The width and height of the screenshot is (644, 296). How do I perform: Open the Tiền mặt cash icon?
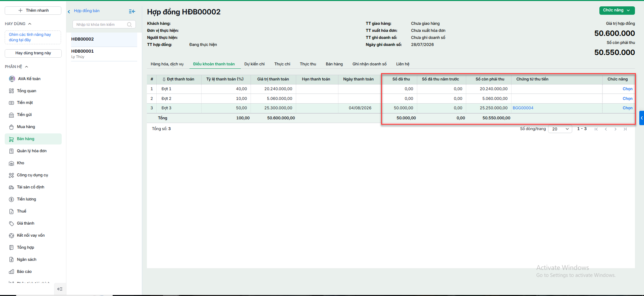11,103
